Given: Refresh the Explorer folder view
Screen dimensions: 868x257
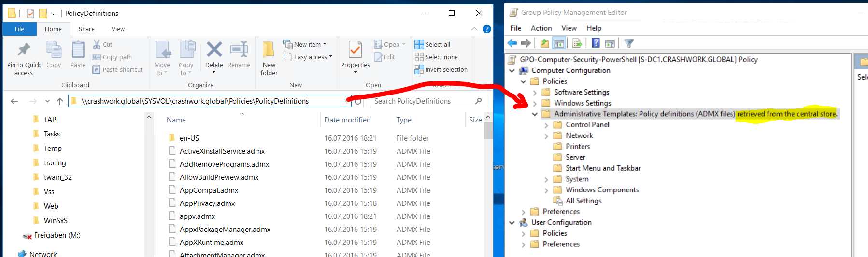Looking at the screenshot, I should click(358, 101).
